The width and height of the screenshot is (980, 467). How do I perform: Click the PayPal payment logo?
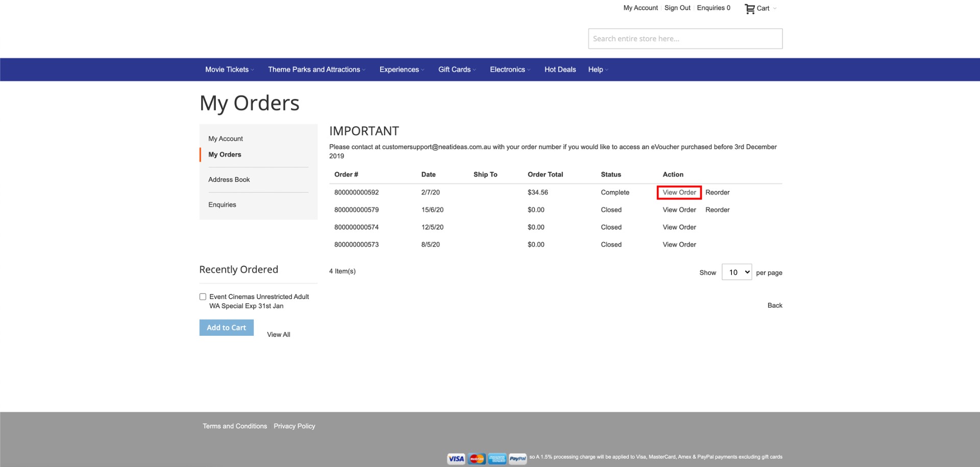point(518,458)
